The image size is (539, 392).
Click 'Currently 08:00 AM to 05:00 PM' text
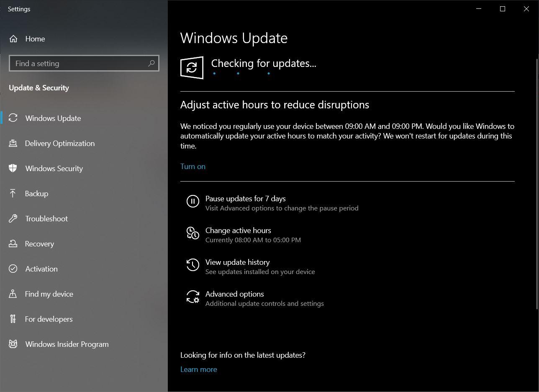[253, 240]
